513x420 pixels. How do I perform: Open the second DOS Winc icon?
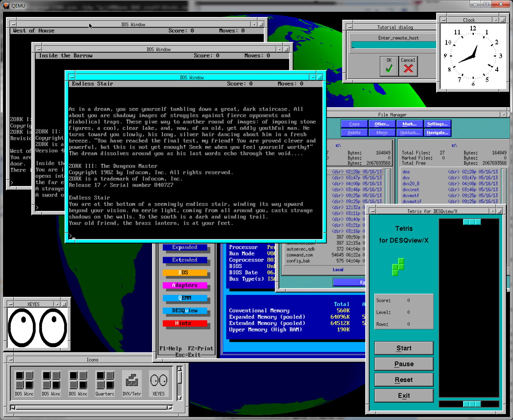pyautogui.click(x=51, y=382)
